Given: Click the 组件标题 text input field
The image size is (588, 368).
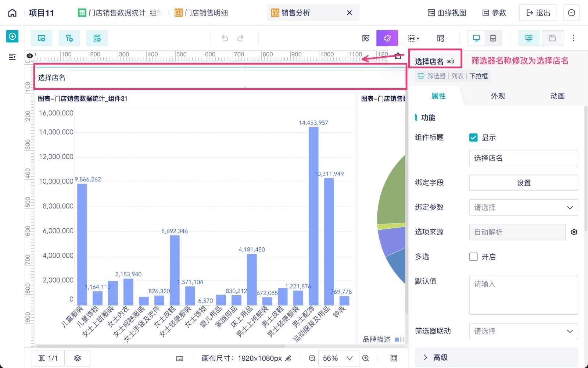Looking at the screenshot, I should point(523,158).
